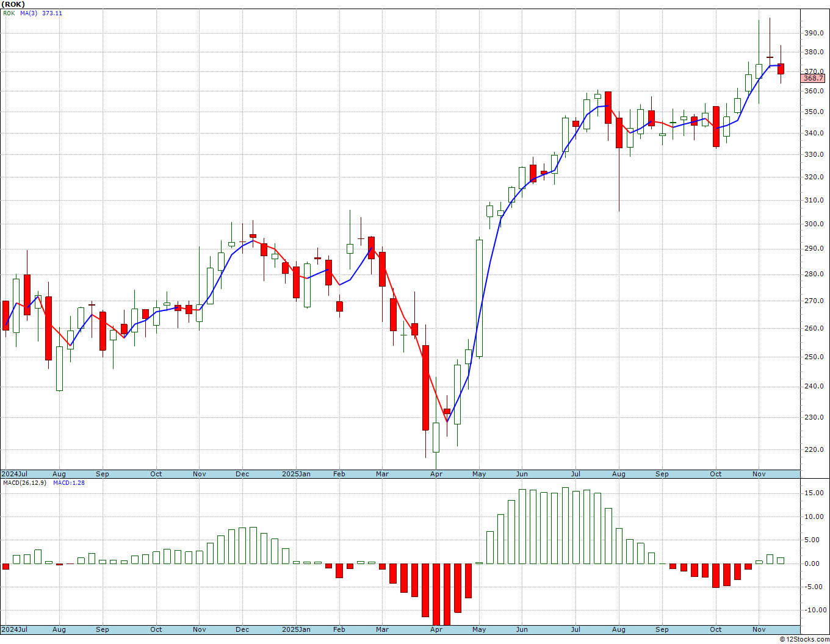Click the -5.00 MACD axis label
The height and width of the screenshot is (644, 830).
[815, 587]
